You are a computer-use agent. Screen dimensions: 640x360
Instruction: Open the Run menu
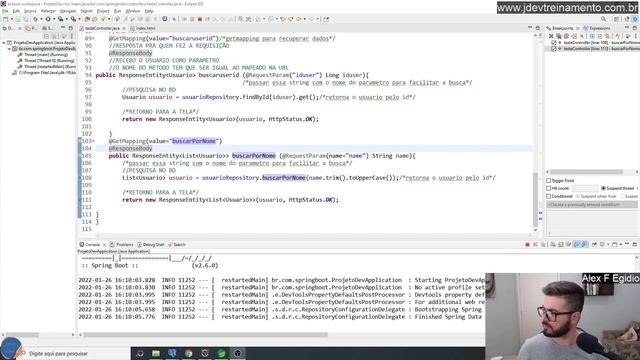coord(118,11)
